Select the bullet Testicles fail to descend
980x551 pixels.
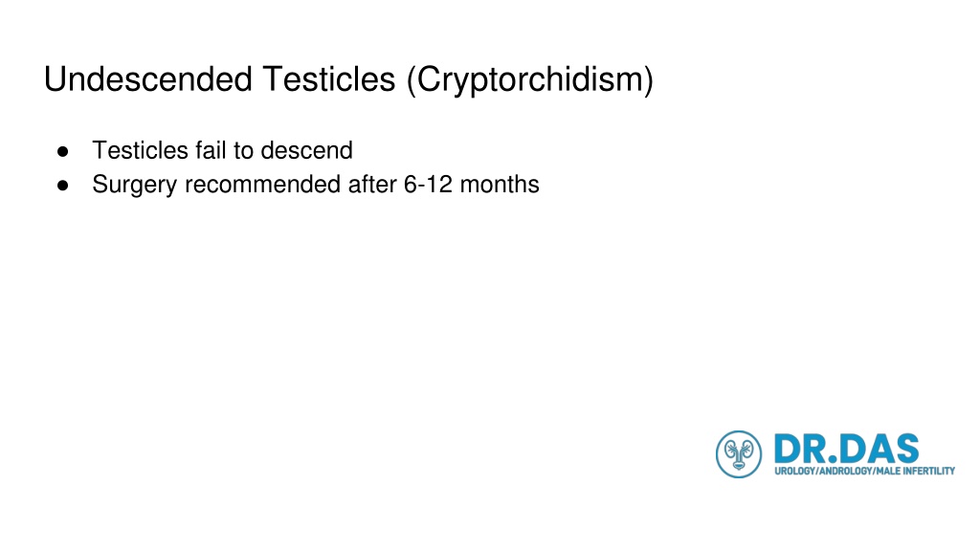(x=222, y=150)
